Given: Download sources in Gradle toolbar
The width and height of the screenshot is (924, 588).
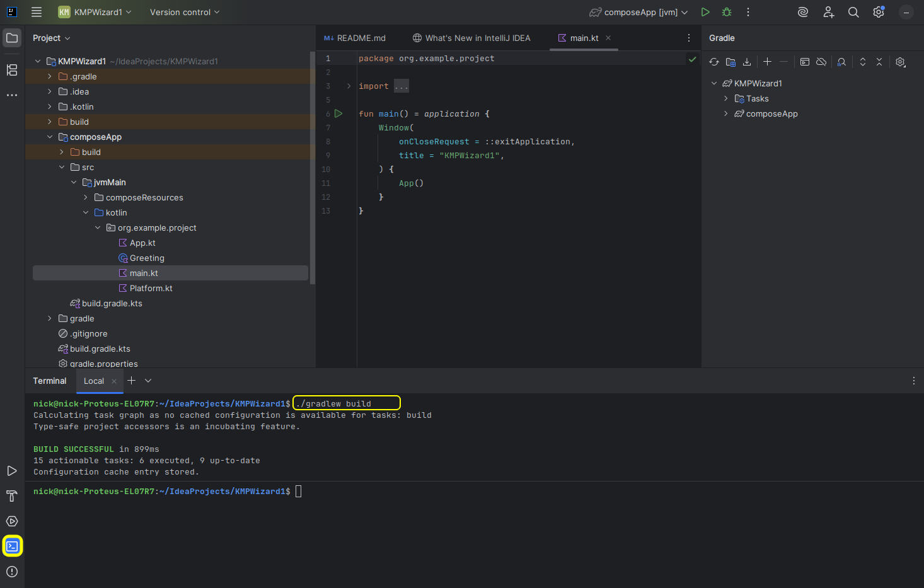Looking at the screenshot, I should [747, 62].
